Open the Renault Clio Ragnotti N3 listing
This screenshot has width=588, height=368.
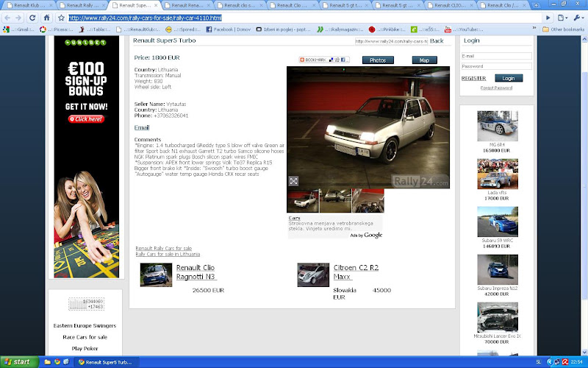pos(196,272)
